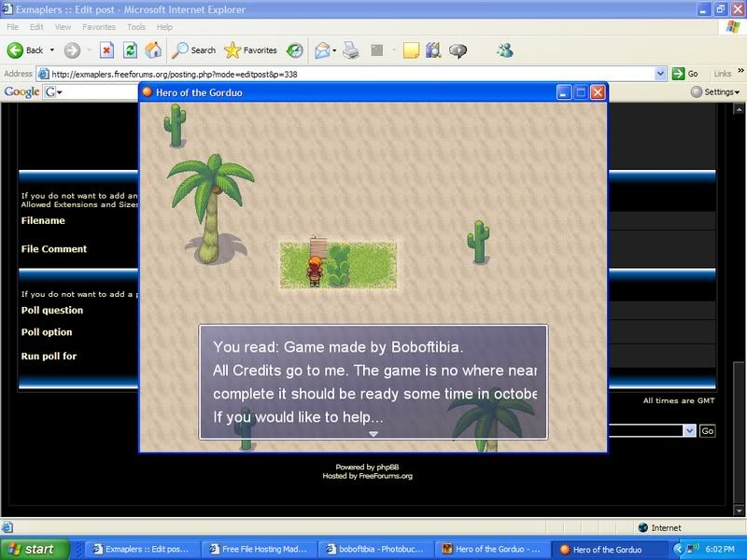This screenshot has width=747, height=560.
Task: Switch to boboftibia Photobucket taskbar window
Action: coord(377,549)
